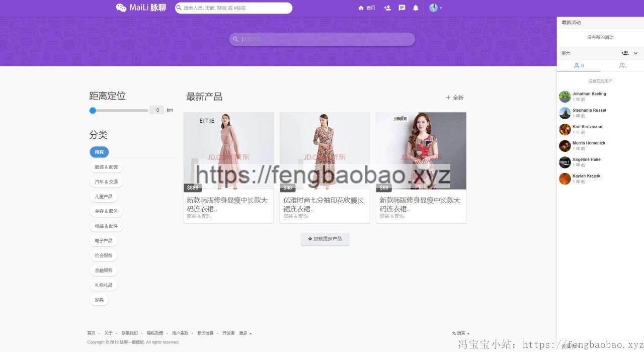Image resolution: width=644 pixels, height=352 pixels.
Task: Open the notifications bell icon
Action: point(416,8)
